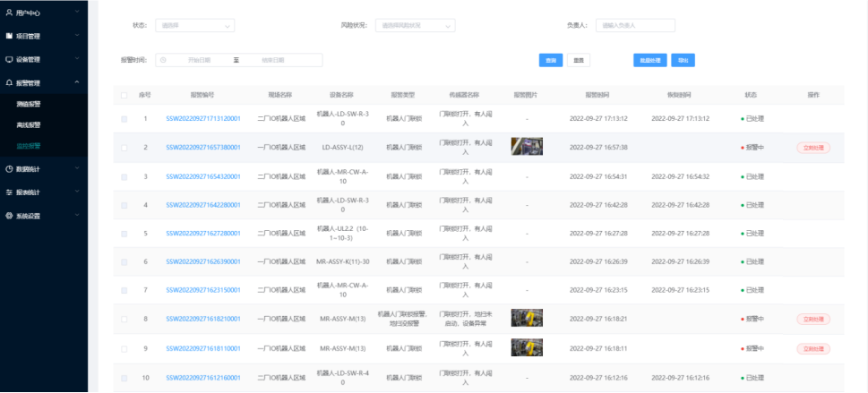Check the checkbox for row 8
Image resolution: width=868 pixels, height=393 pixels.
pos(124,320)
